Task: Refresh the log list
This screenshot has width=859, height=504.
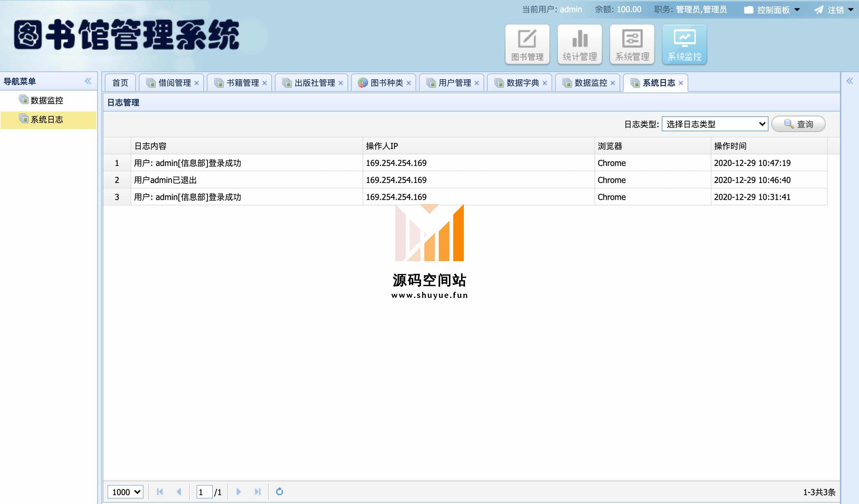Action: (280, 492)
